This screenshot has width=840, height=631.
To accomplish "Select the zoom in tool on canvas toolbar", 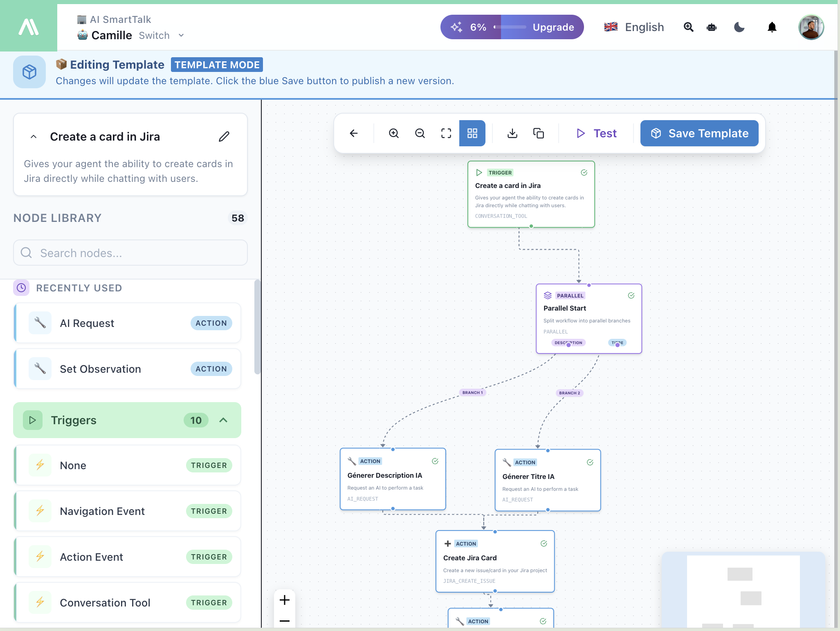I will (x=393, y=133).
